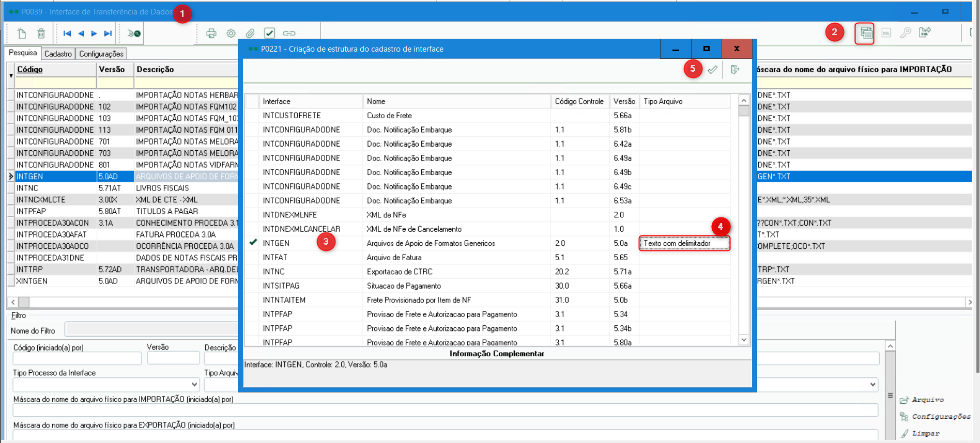This screenshot has height=443, width=980.
Task: Click the chain link icon
Action: click(x=289, y=34)
